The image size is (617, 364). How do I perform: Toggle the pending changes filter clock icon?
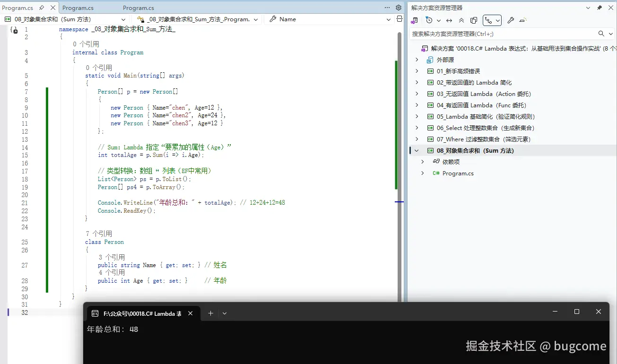[x=429, y=20]
